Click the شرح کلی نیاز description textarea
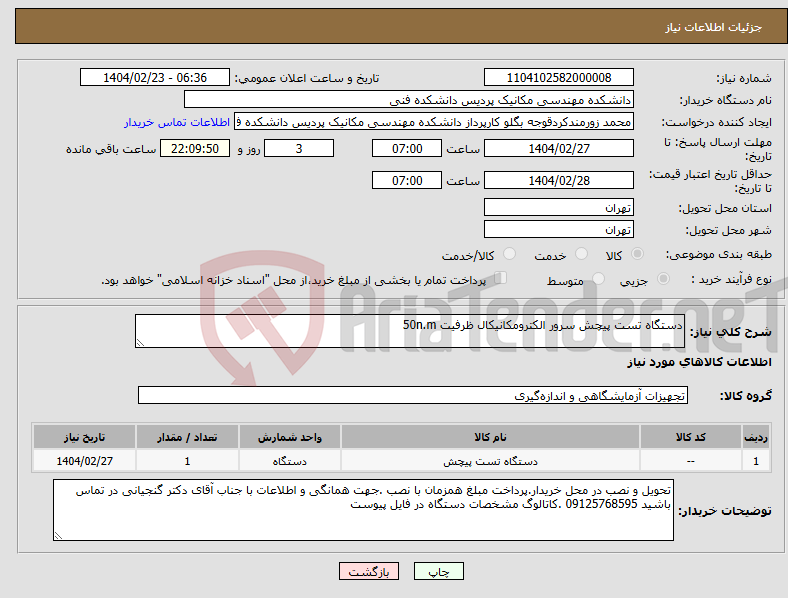788x598 pixels. click(x=410, y=331)
